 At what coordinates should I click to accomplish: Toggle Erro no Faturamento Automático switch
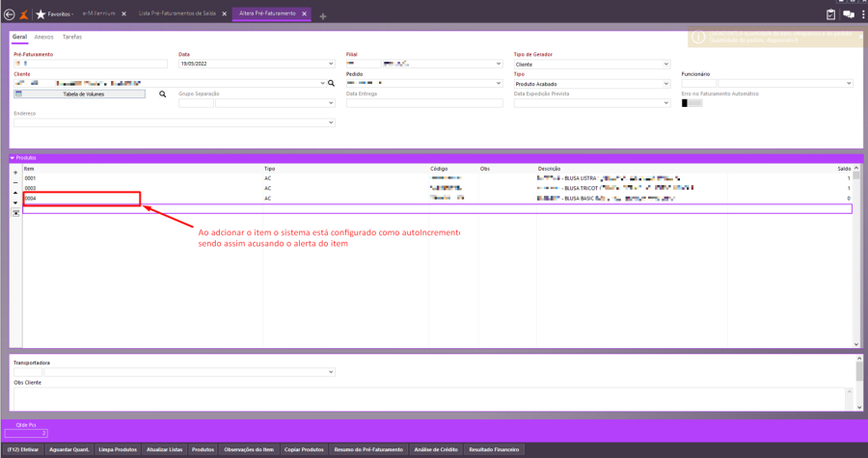tap(692, 103)
